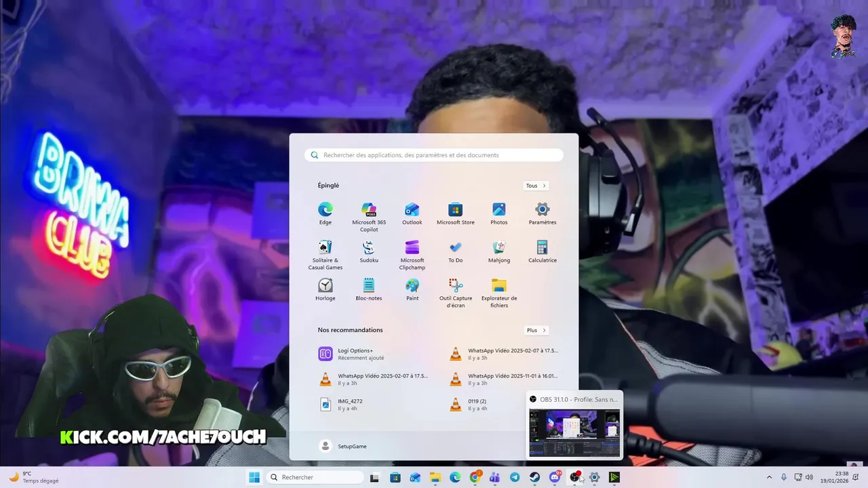Image resolution: width=868 pixels, height=488 pixels.
Task: Open WhatsApp Vidéo 2025-11-01 à 16.01 file
Action: click(x=505, y=379)
